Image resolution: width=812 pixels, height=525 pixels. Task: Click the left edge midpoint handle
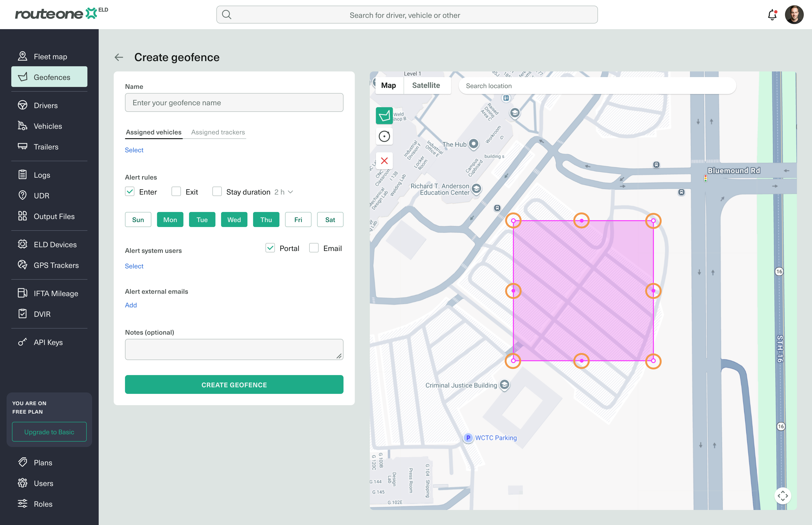click(513, 291)
